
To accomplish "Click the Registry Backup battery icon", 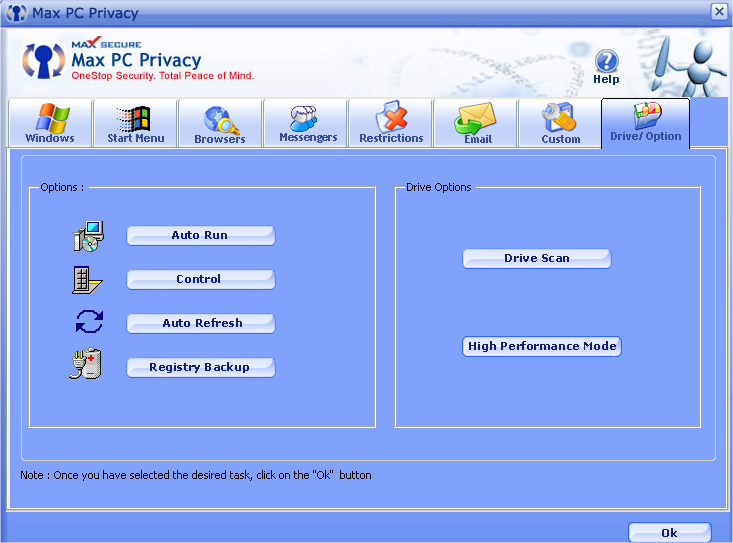I will 86,364.
